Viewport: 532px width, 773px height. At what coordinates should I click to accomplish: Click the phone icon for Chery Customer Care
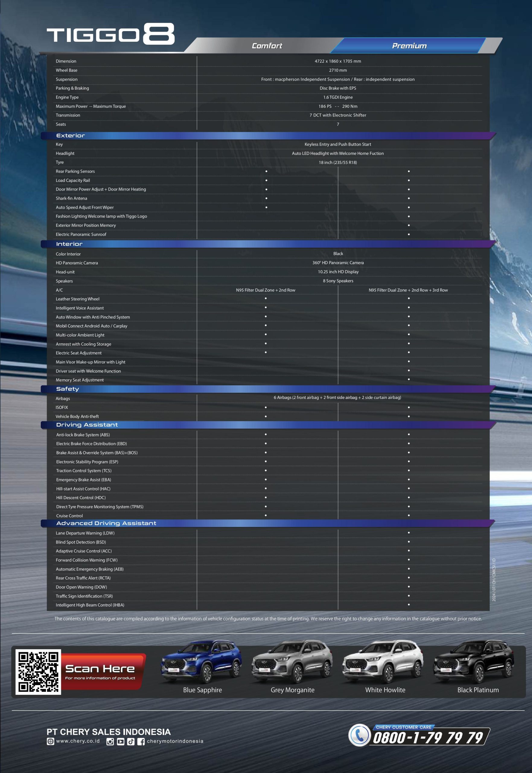click(359, 735)
